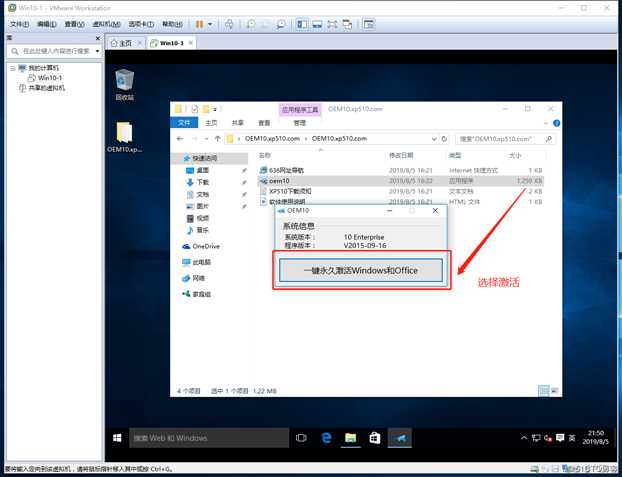Click the send Ctrl+Alt+Del toolbar icon

pyautogui.click(x=229, y=25)
